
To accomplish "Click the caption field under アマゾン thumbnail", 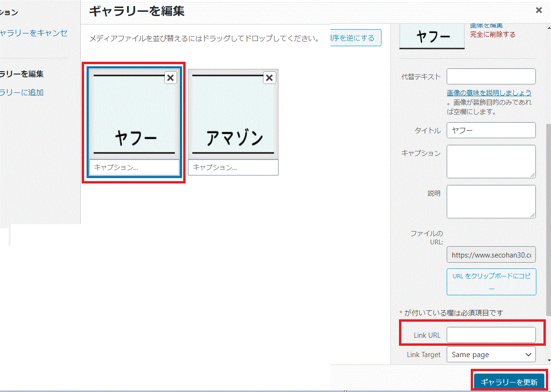I will (x=233, y=167).
